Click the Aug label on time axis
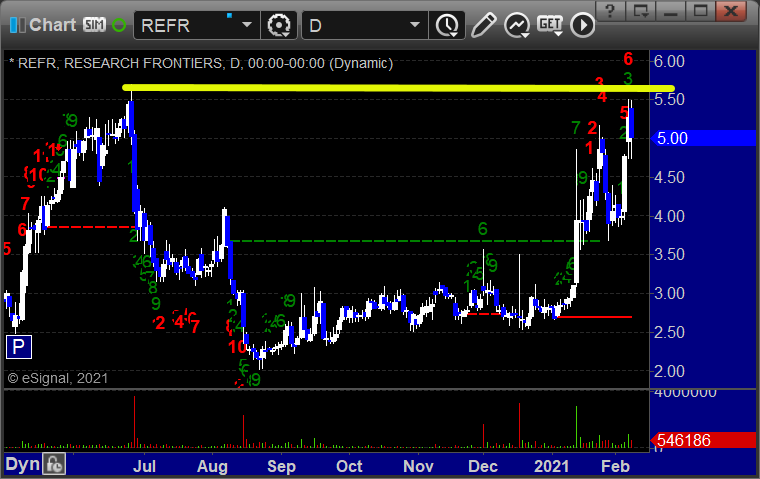This screenshot has height=479, width=760. (x=212, y=466)
